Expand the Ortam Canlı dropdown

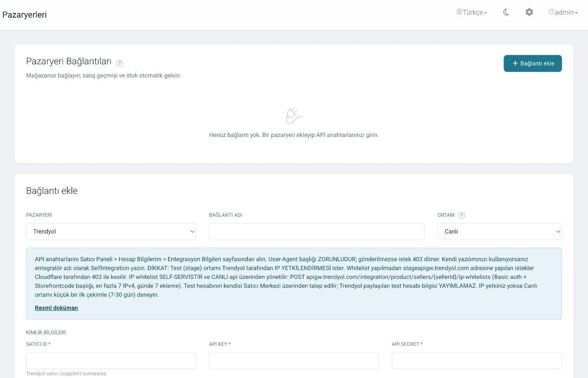[x=500, y=231]
